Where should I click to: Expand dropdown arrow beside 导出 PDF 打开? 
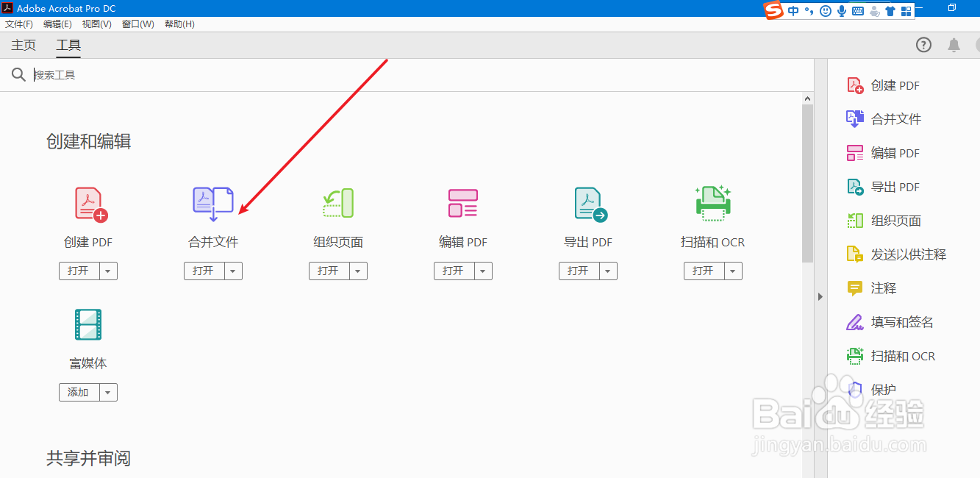click(608, 271)
